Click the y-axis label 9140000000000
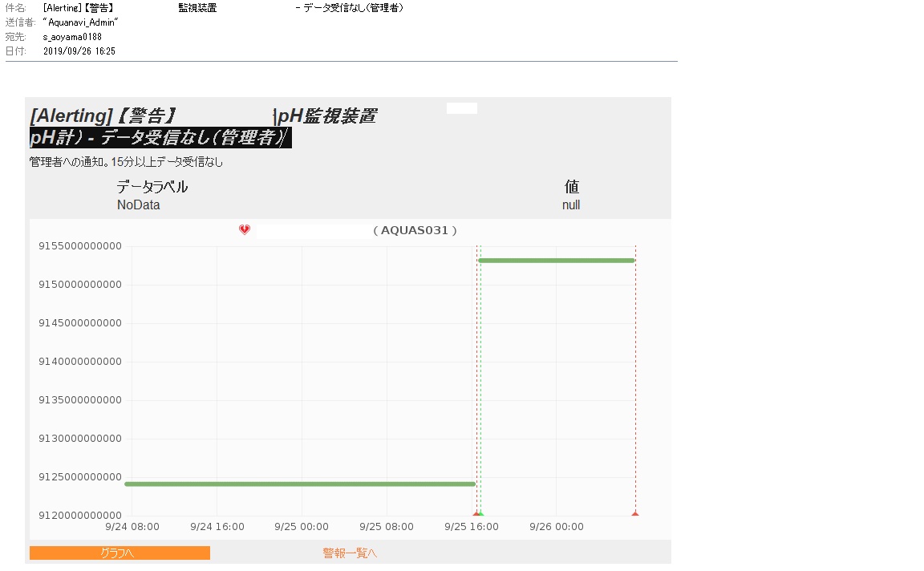Screen dimensions: 924x571 (x=80, y=362)
